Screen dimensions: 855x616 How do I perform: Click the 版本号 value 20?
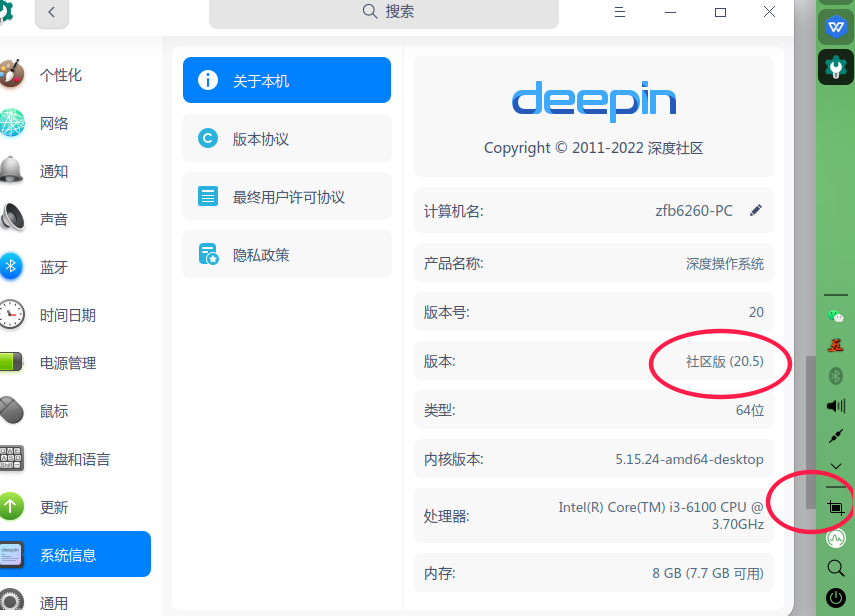(756, 312)
